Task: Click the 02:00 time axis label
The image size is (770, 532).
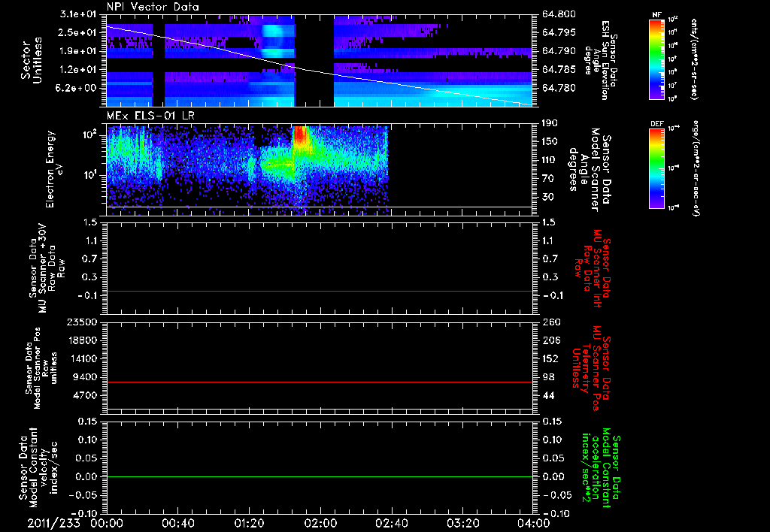Action: point(320,523)
